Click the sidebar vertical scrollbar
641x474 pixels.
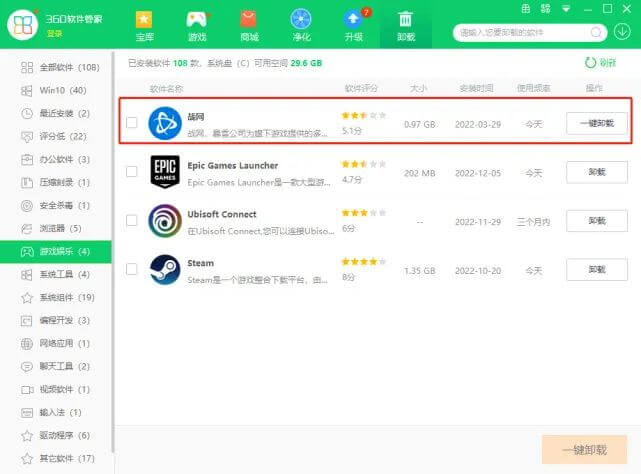112,252
